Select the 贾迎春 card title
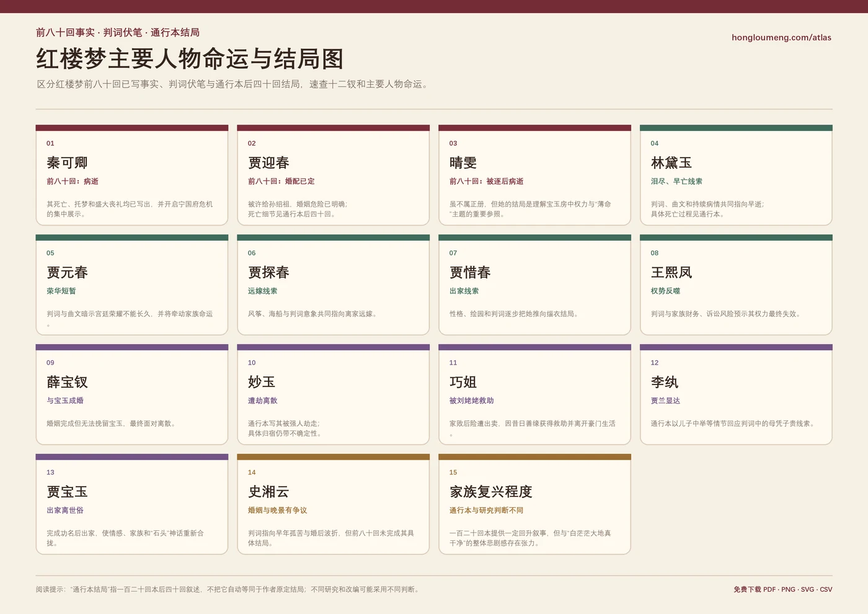868x614 pixels. coord(268,162)
